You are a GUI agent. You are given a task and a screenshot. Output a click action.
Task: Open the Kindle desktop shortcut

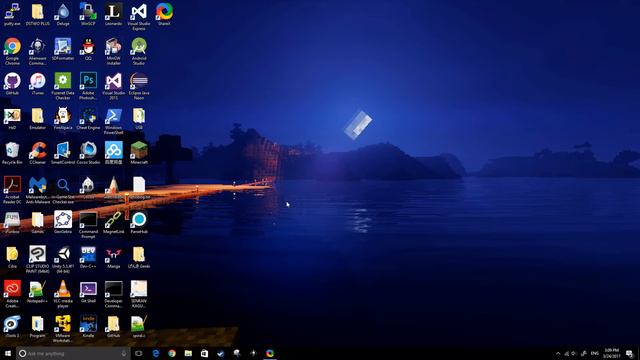[88, 327]
